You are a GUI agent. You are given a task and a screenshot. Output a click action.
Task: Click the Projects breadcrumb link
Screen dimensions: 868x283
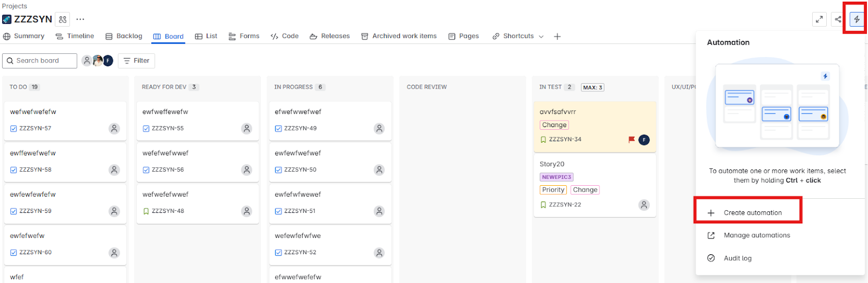tap(15, 6)
